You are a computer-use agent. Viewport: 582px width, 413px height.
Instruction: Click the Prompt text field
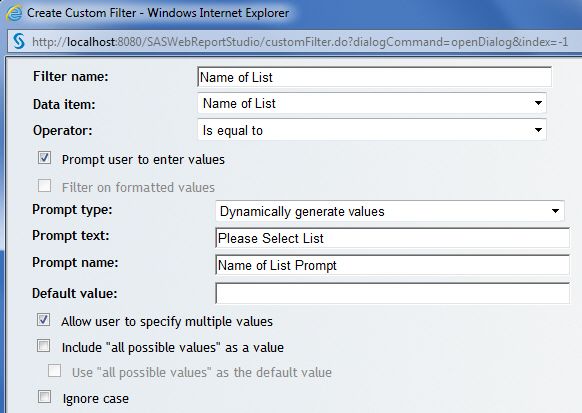point(392,238)
